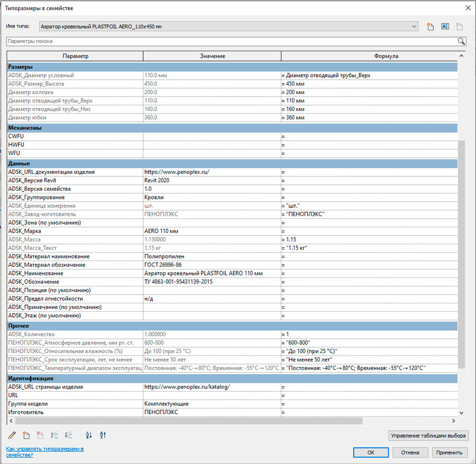Click the search magnifier icon

click(x=461, y=41)
